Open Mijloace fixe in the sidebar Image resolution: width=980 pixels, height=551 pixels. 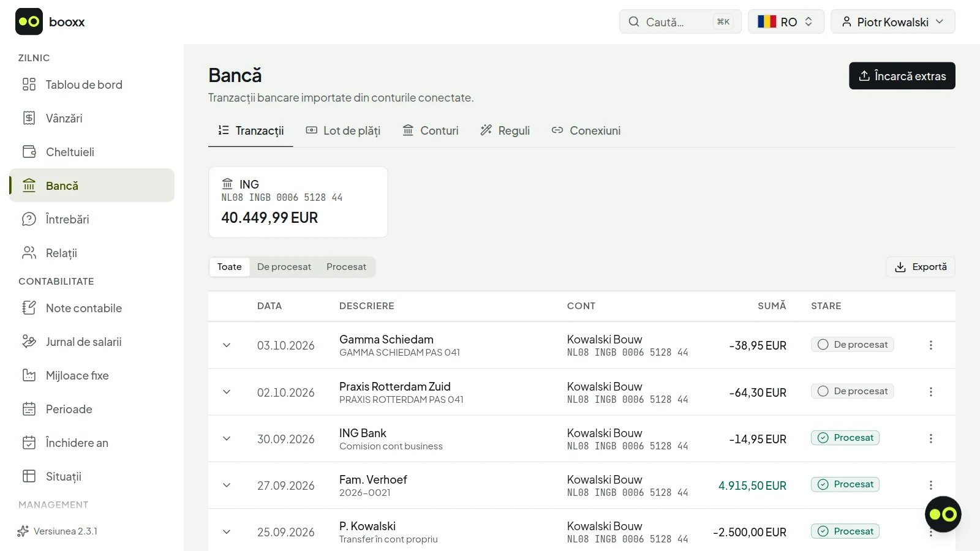(x=92, y=375)
